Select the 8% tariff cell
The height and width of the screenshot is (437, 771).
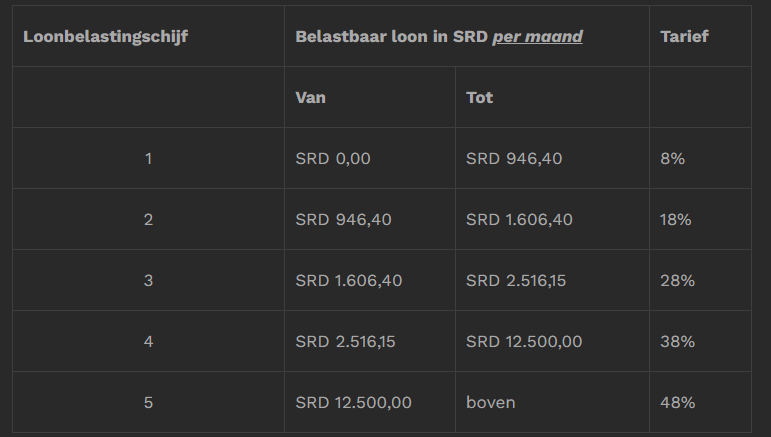point(672,158)
